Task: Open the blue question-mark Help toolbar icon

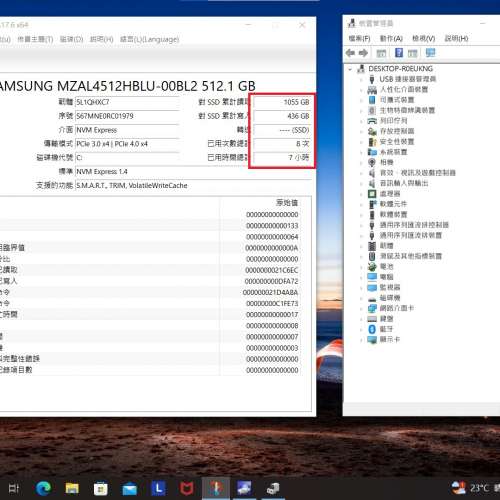Action: pyautogui.click(x=399, y=53)
